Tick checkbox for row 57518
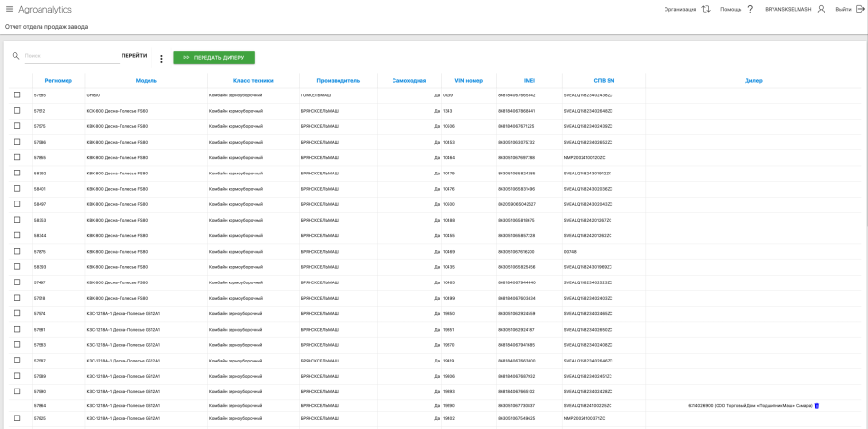The width and height of the screenshot is (868, 429). pos(17,297)
